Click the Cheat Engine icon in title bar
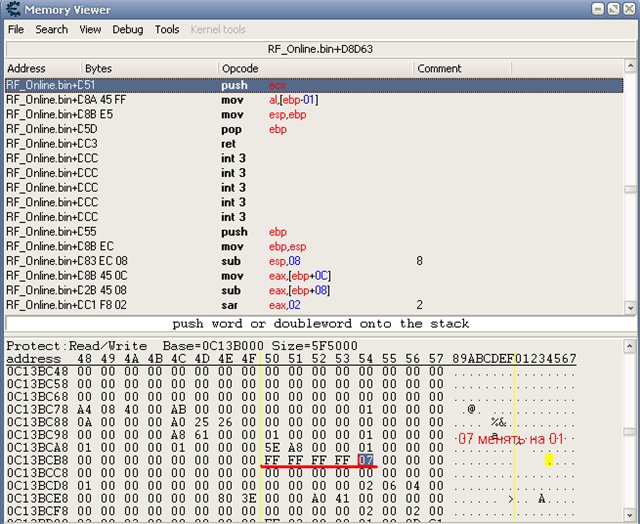 tap(13, 9)
